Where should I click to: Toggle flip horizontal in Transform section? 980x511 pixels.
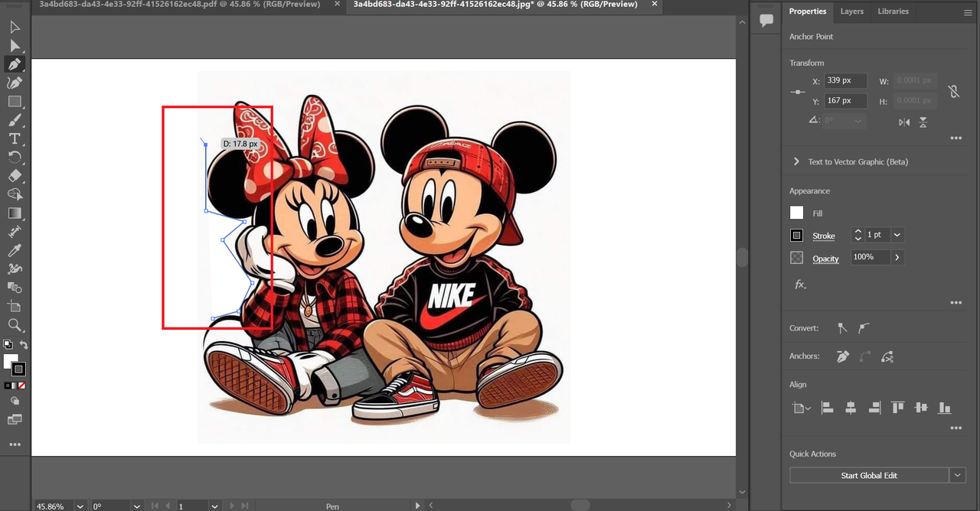tap(904, 122)
